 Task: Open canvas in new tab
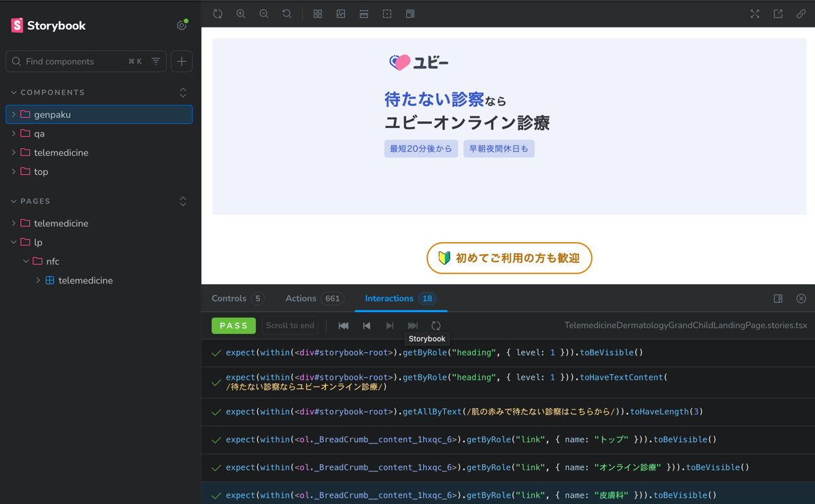[x=778, y=14]
